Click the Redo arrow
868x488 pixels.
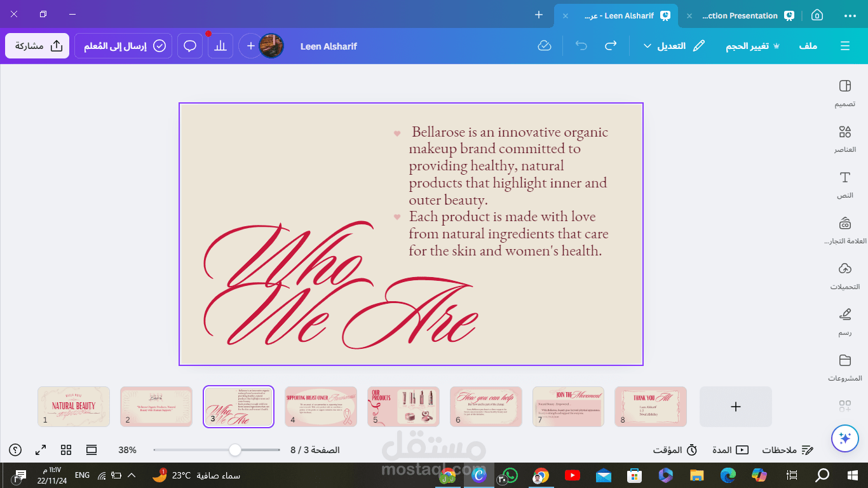pyautogui.click(x=611, y=46)
